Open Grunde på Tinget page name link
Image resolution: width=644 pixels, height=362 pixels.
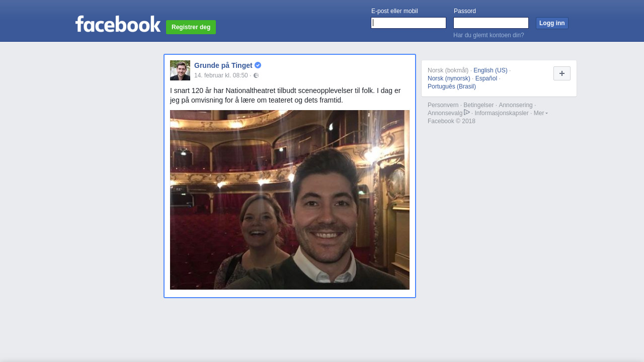click(223, 65)
